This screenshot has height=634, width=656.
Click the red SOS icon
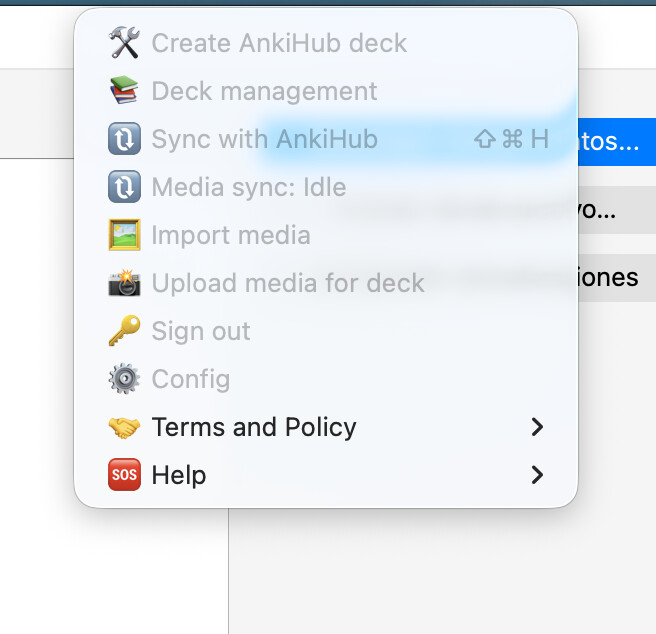point(124,475)
